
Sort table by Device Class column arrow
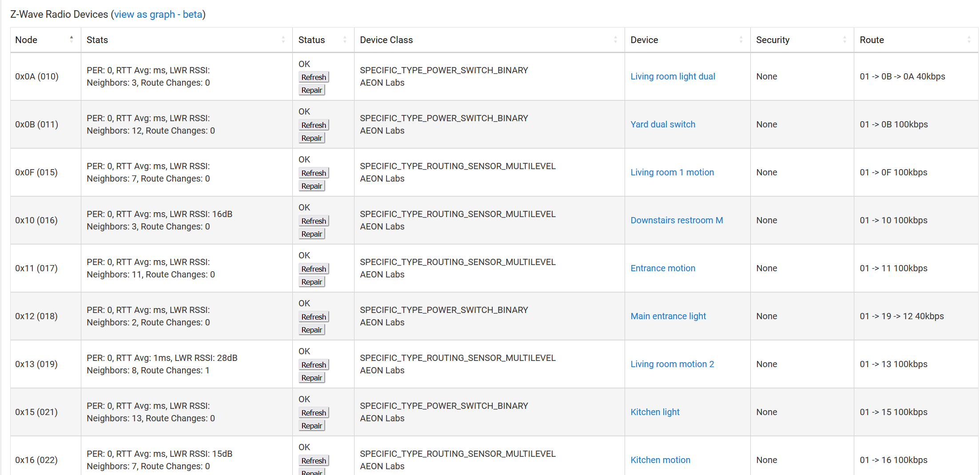615,40
